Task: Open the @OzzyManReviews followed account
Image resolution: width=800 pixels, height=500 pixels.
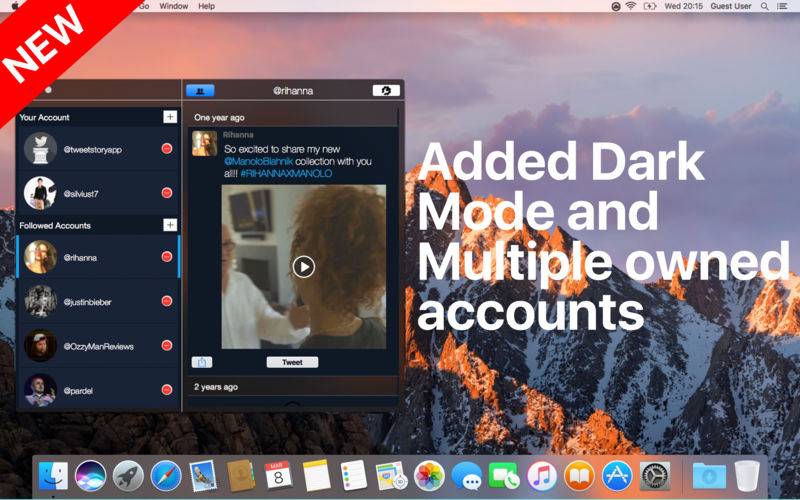Action: [x=98, y=346]
